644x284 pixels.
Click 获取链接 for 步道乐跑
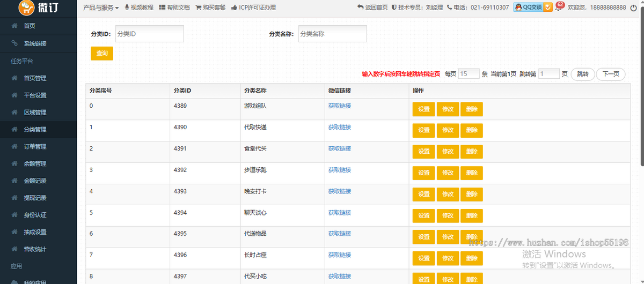[340, 170]
